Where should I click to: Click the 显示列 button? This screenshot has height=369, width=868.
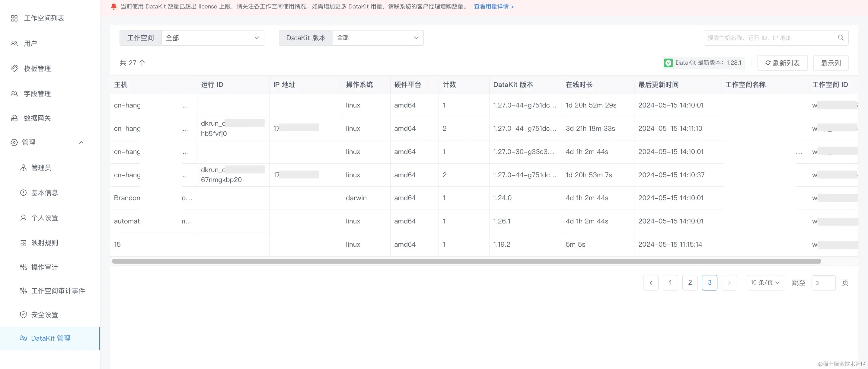point(831,63)
